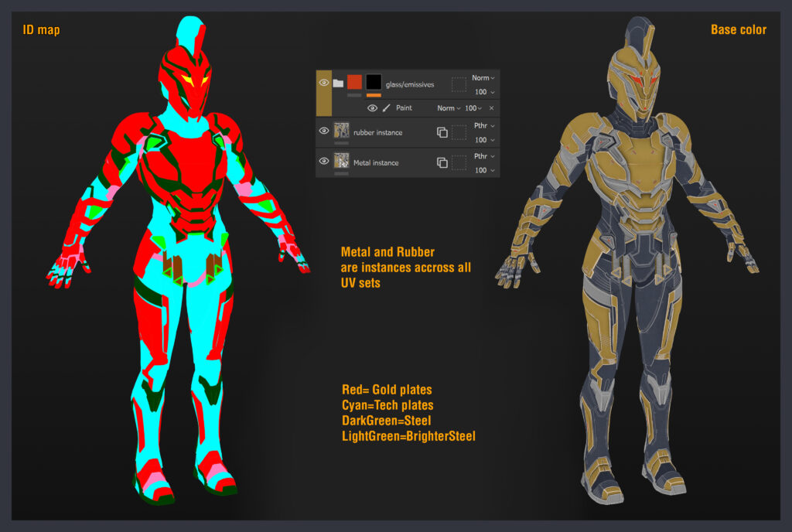
Task: Open Pthr blend mode dropdown for rubber instance
Action: click(x=484, y=126)
